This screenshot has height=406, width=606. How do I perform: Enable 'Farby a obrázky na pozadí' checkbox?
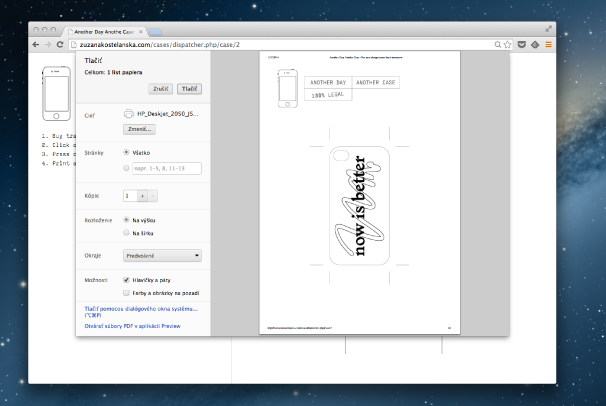tap(126, 294)
